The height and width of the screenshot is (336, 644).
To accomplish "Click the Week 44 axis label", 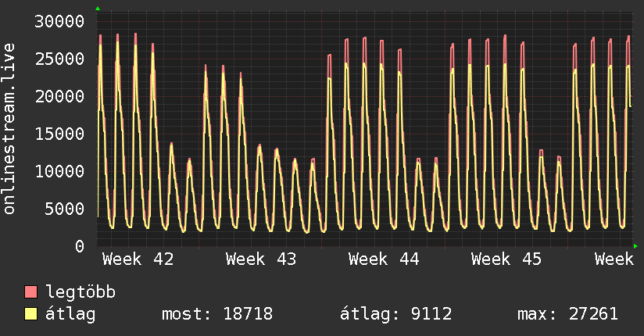I will coord(384,259).
